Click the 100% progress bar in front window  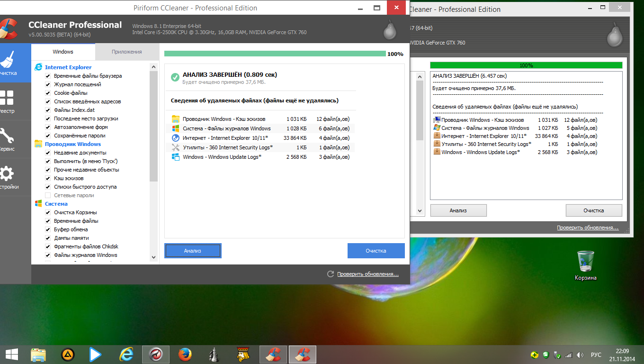(275, 54)
